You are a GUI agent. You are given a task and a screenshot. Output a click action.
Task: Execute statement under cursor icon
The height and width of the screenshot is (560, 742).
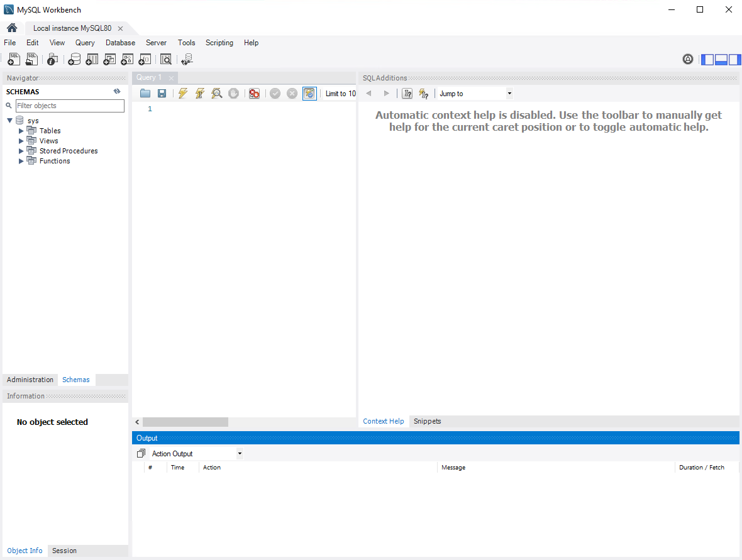(200, 93)
